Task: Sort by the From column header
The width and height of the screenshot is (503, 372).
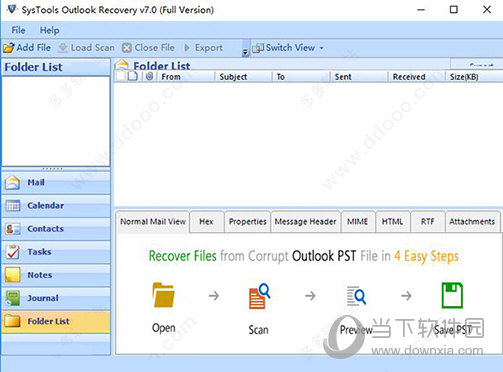Action: point(185,77)
